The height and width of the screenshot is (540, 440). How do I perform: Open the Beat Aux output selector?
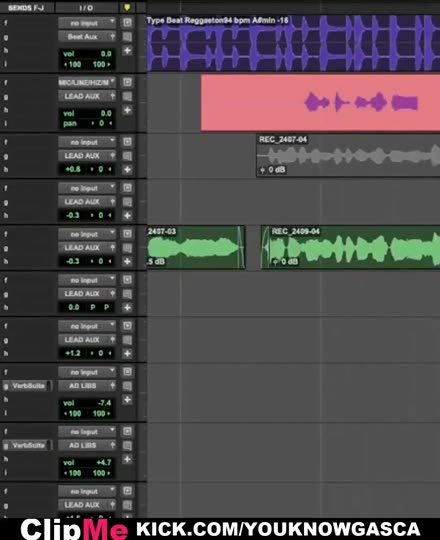point(87,37)
